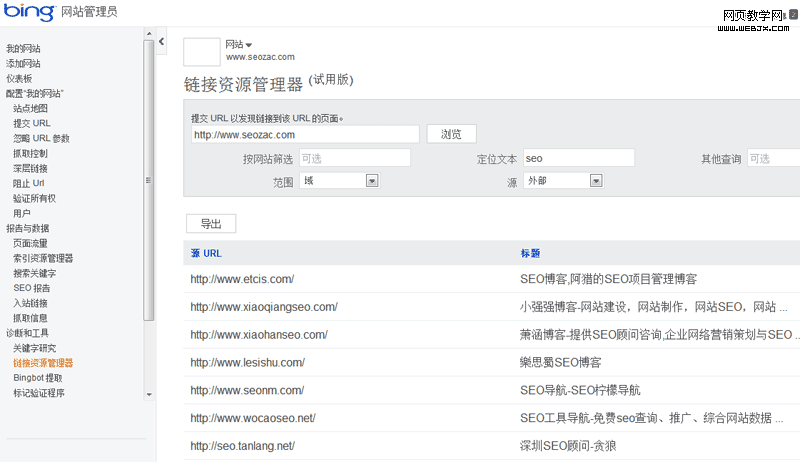Select Bingbot 提取 in sidebar
Screen dimensions: 800x462
click(x=38, y=378)
